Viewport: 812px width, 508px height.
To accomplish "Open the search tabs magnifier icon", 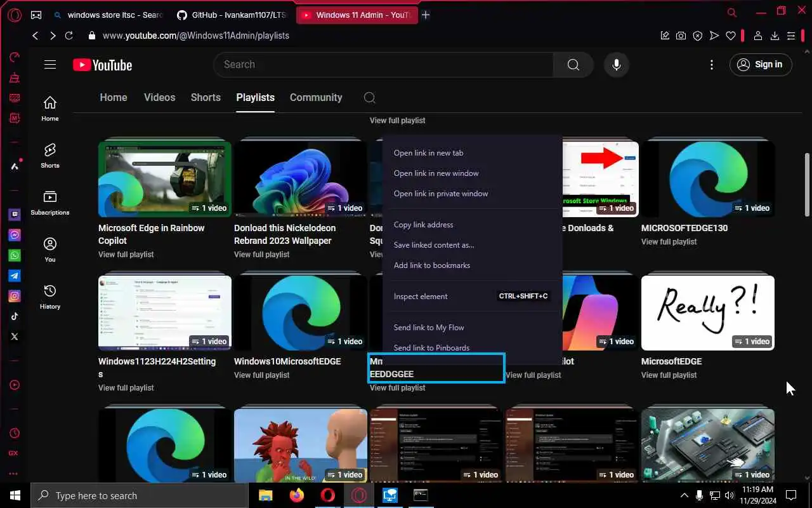I will [x=732, y=12].
